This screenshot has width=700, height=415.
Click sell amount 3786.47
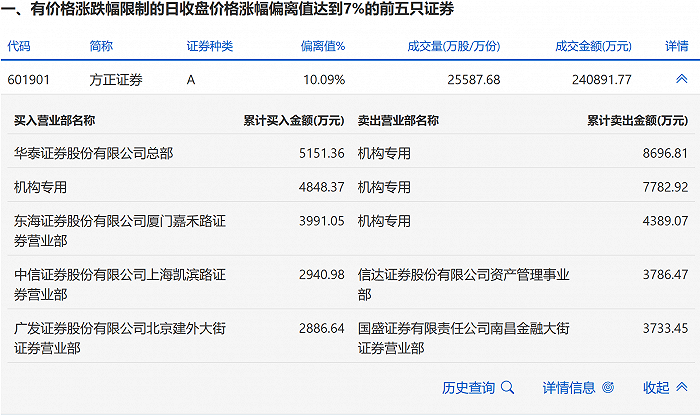coord(666,274)
